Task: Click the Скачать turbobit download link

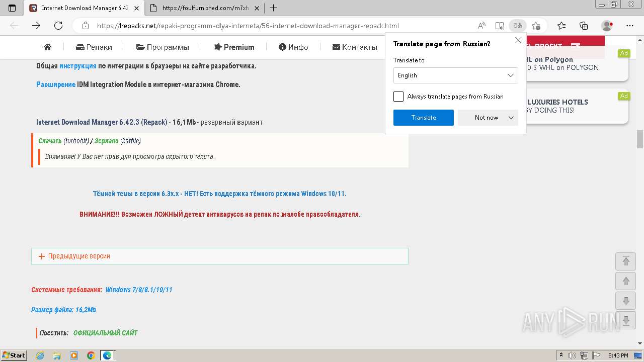Action: pyautogui.click(x=50, y=141)
